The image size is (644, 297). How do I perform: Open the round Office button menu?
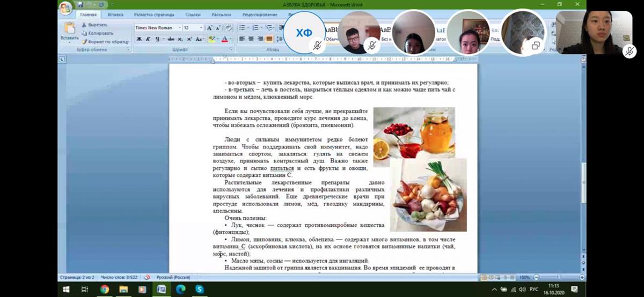tap(65, 8)
